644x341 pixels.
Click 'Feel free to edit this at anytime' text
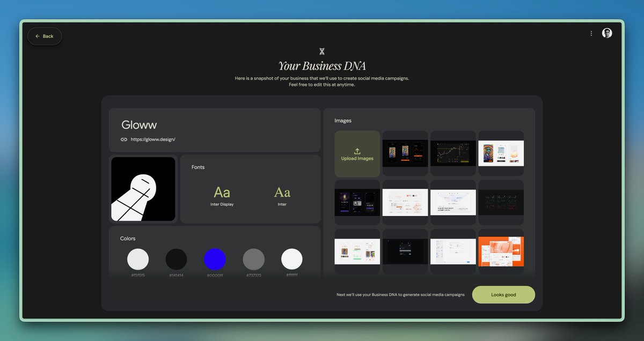[x=322, y=85]
